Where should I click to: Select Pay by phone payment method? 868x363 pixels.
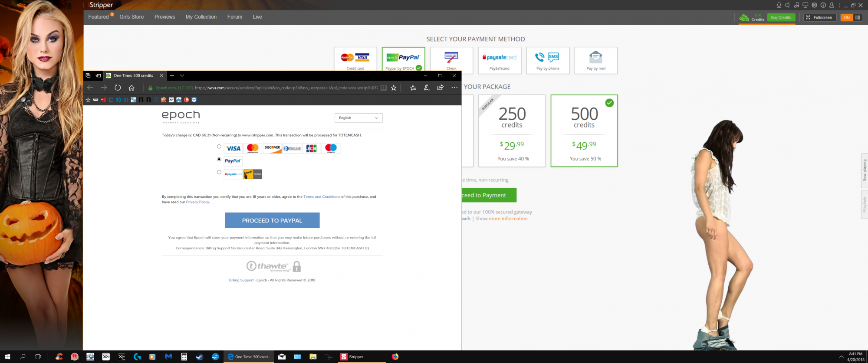coord(548,60)
